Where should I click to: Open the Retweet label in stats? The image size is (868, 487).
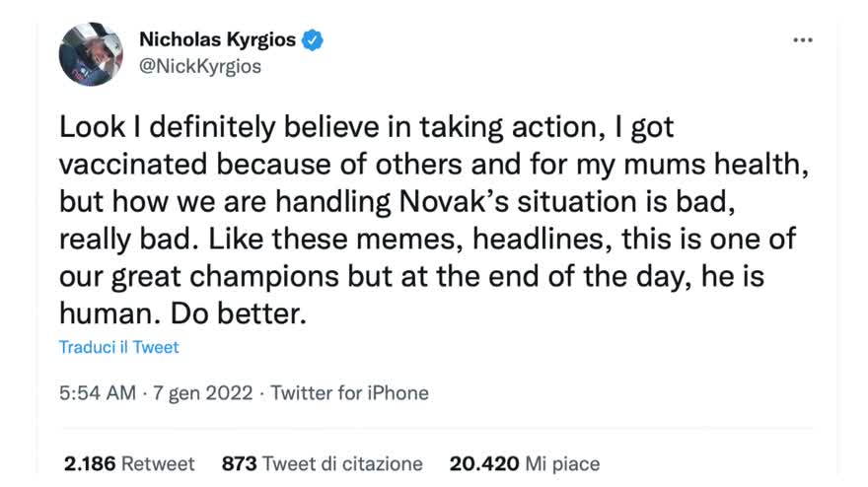[x=158, y=463]
